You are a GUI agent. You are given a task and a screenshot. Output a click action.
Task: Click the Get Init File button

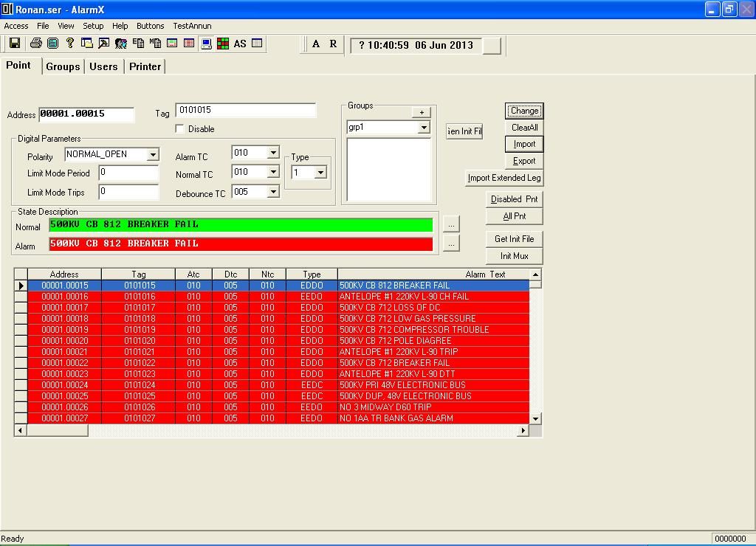coord(515,239)
